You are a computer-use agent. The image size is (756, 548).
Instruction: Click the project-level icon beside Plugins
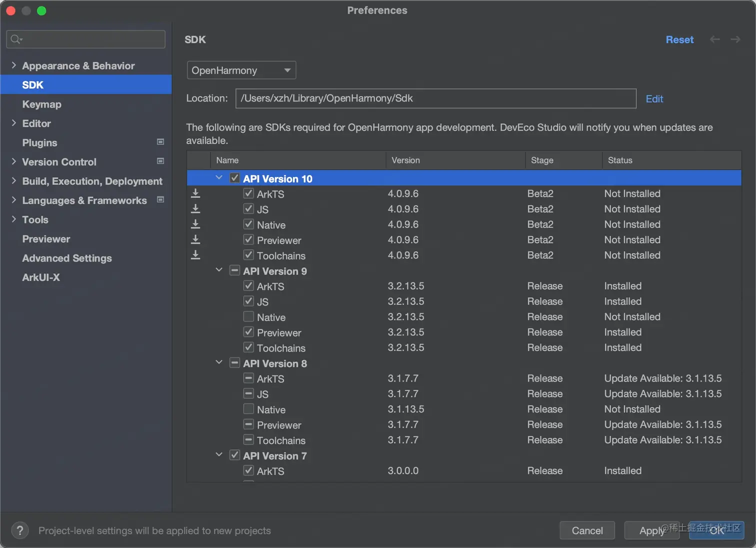[x=160, y=142]
